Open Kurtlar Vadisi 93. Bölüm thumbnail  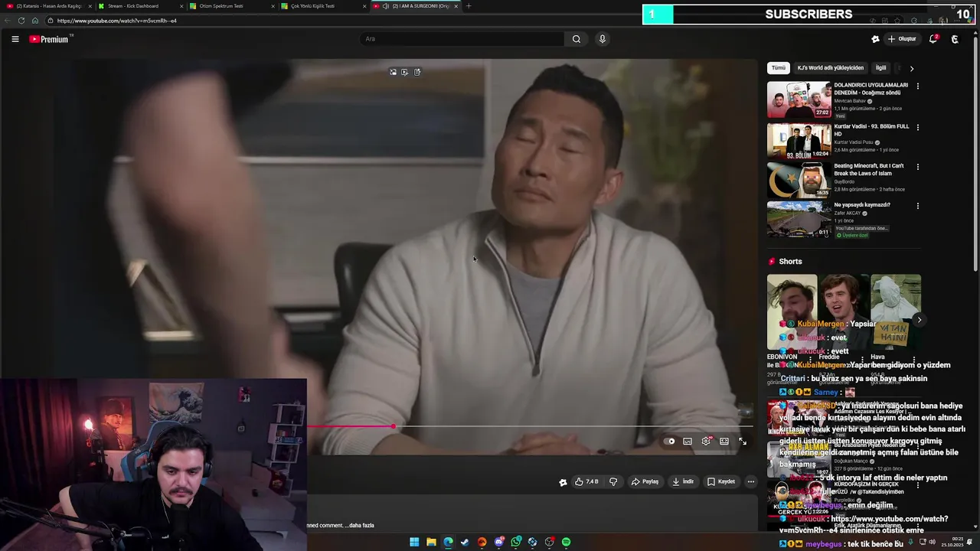pos(799,140)
